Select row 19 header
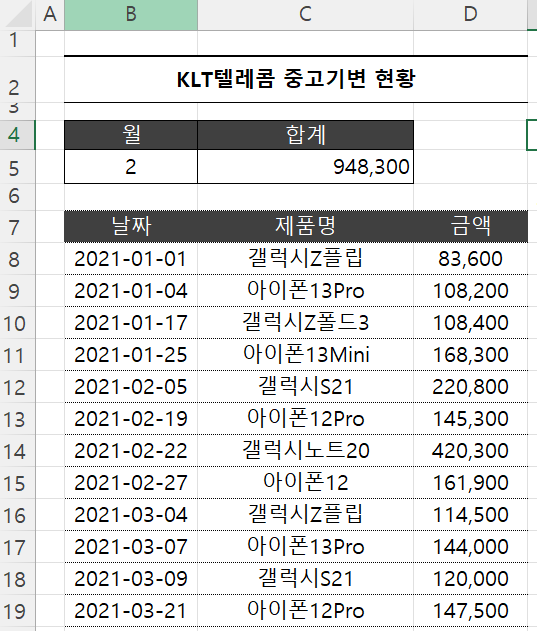Screen dimensions: 537x631 click(x=18, y=611)
